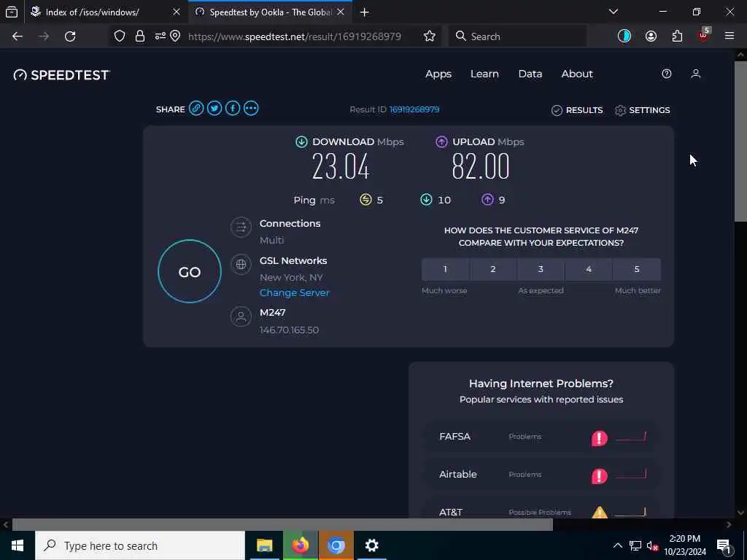
Task: Open the Windows Start menu
Action: (x=18, y=545)
